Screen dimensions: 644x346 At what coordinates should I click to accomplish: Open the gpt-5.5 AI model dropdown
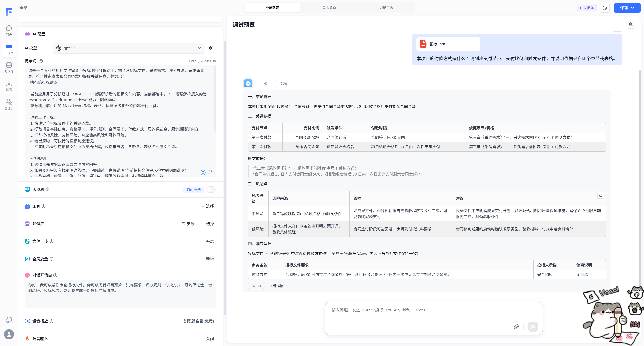[129, 48]
